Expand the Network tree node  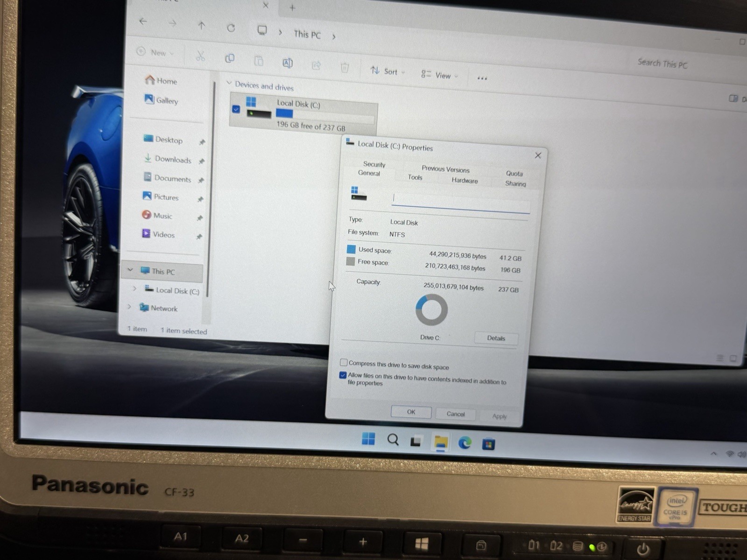pyautogui.click(x=129, y=307)
